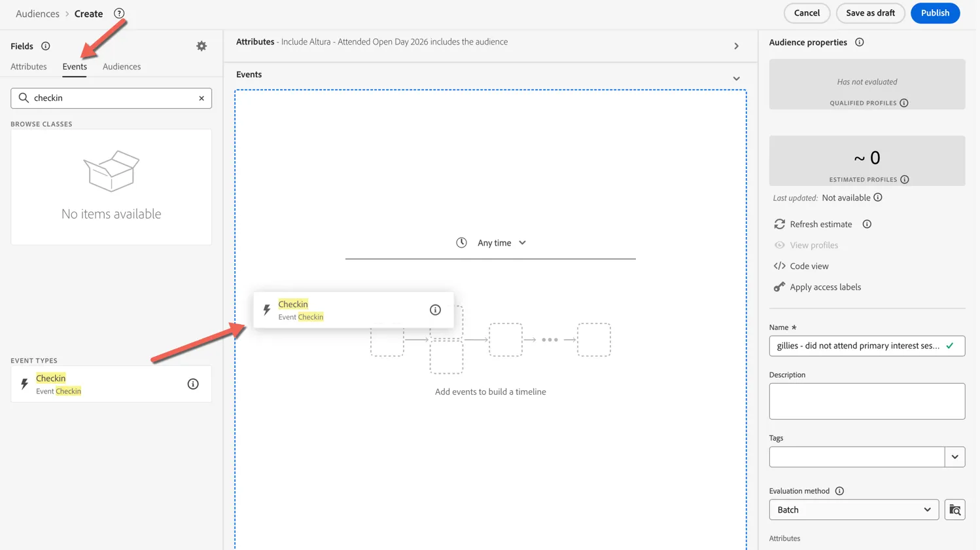Click the Audience properties info icon
The height and width of the screenshot is (550, 980).
click(860, 42)
